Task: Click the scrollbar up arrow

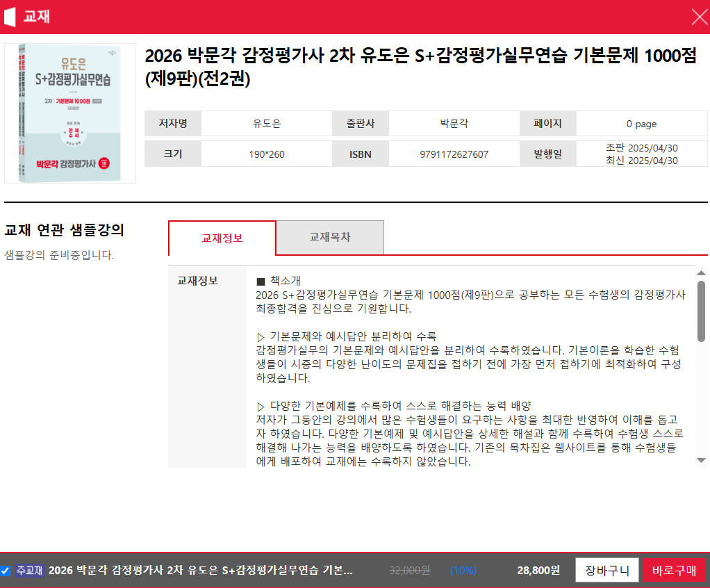Action: pyautogui.click(x=701, y=272)
